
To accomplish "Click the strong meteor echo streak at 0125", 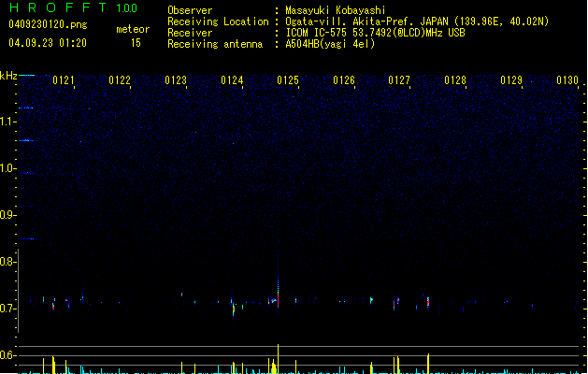I will click(x=278, y=293).
